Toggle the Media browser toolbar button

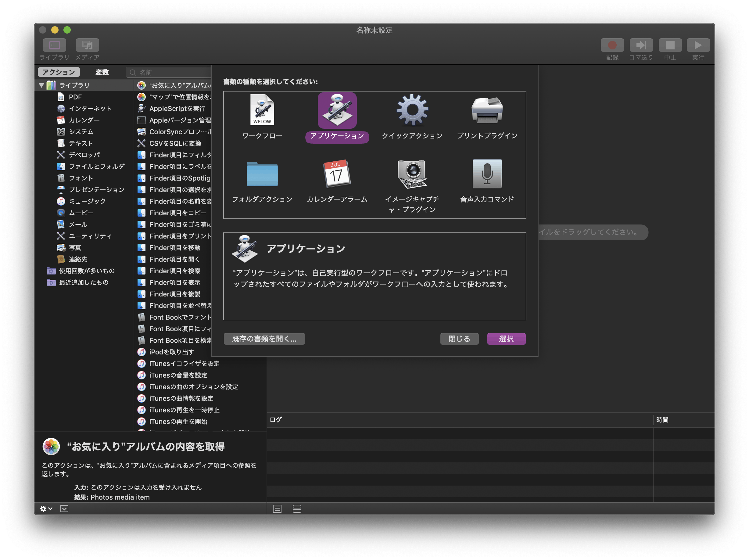pyautogui.click(x=87, y=45)
